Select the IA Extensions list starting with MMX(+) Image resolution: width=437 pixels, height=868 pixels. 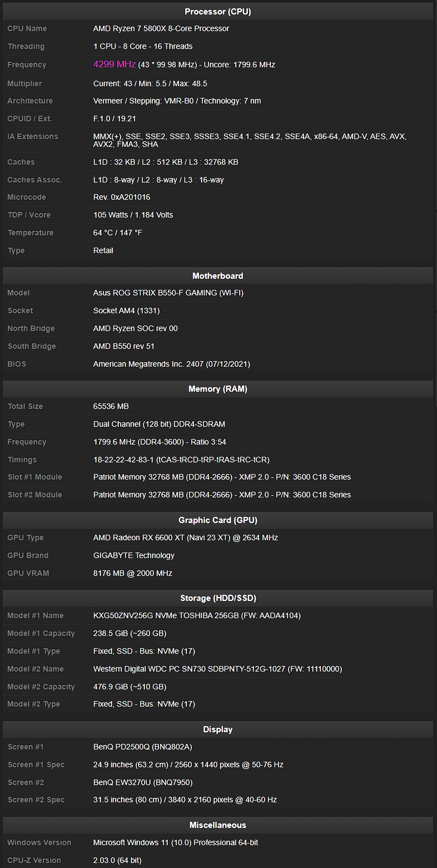(x=250, y=140)
